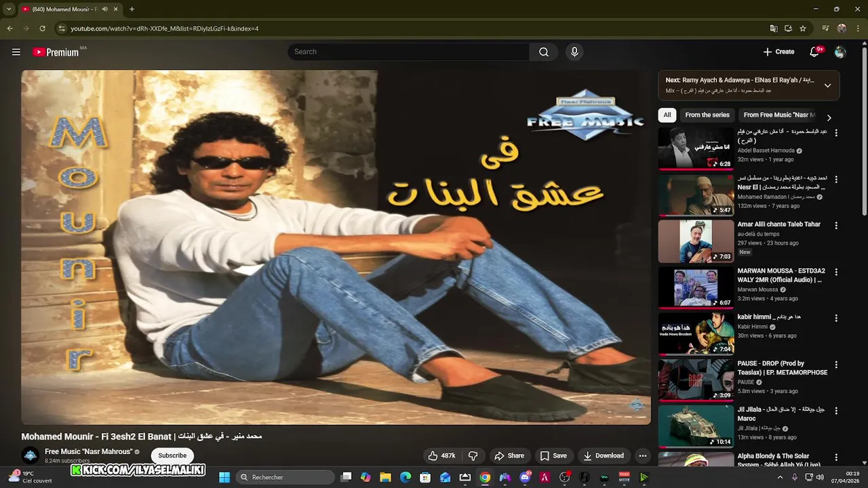868x488 pixels.
Task: Play Jil Jilala thumbnail 10:14
Action: [696, 426]
